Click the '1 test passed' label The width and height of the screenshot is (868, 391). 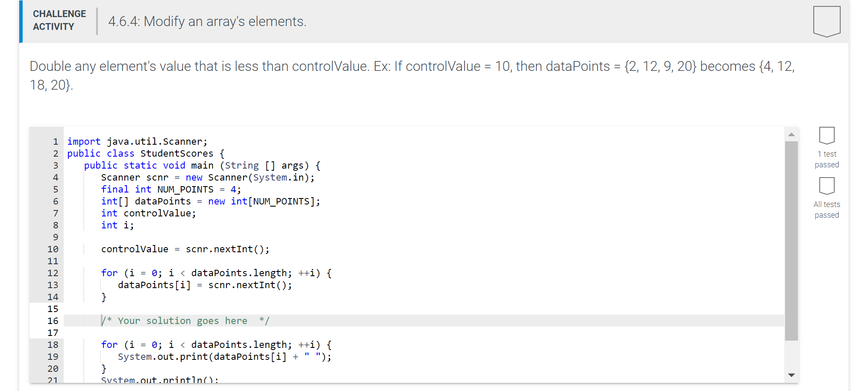827,159
